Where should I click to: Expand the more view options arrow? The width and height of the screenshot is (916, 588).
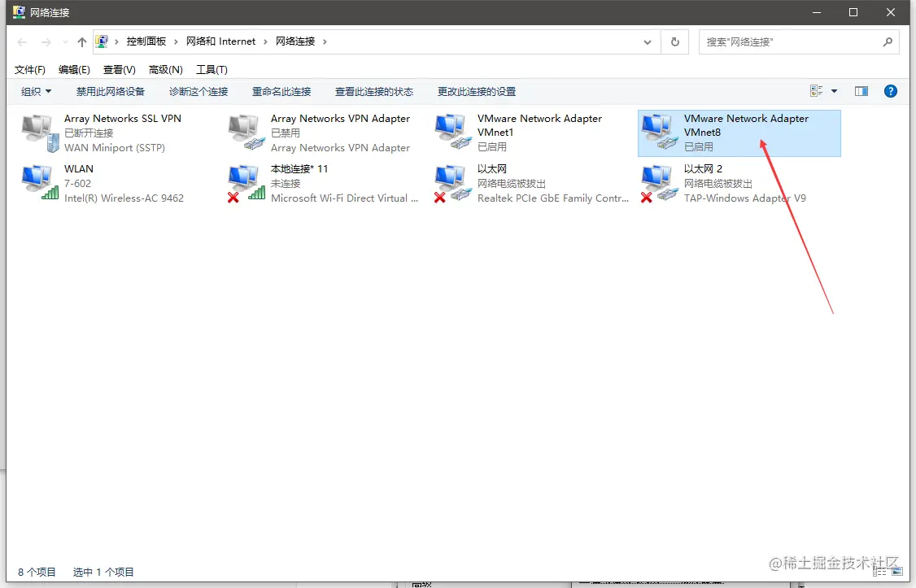834,91
